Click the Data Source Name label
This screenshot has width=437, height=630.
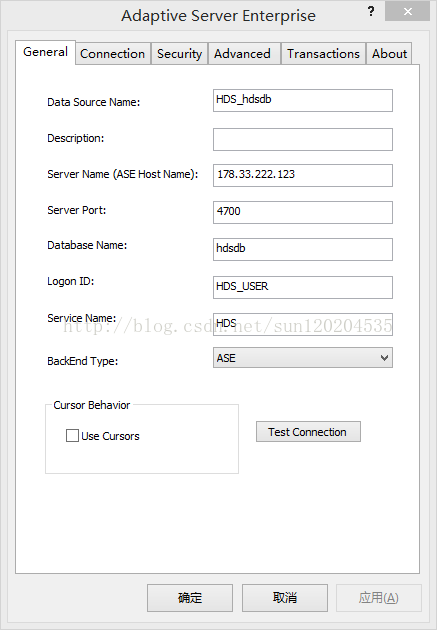tap(94, 102)
